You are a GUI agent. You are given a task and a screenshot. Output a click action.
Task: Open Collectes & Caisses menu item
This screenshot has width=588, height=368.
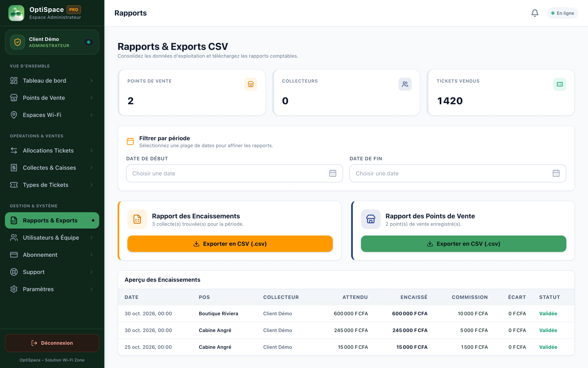coord(52,168)
